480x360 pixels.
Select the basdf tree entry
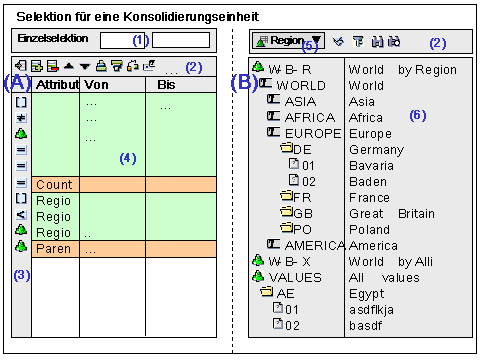[x=365, y=326]
